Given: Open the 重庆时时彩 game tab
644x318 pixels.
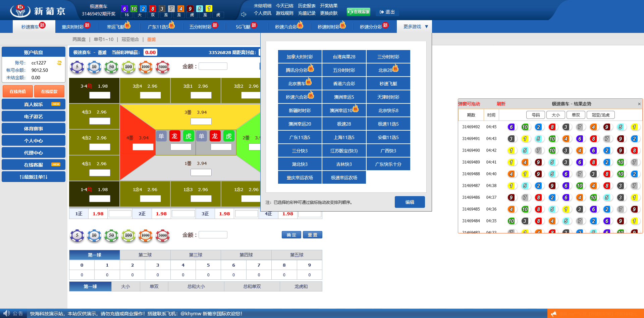Looking at the screenshot, I should 76,27.
